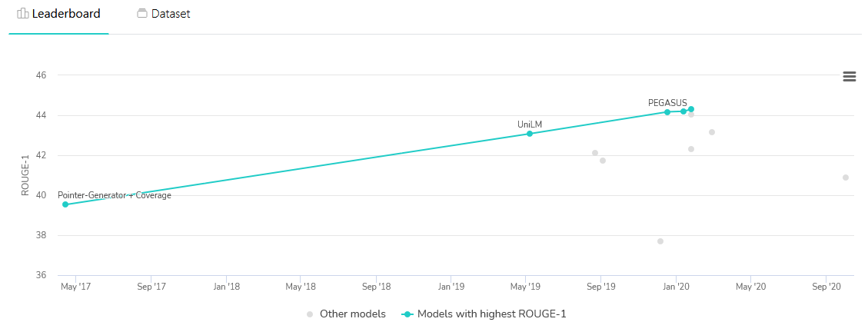This screenshot has height=322, width=868.
Task: Click the ROUGE-1 axis title
Action: (25, 175)
